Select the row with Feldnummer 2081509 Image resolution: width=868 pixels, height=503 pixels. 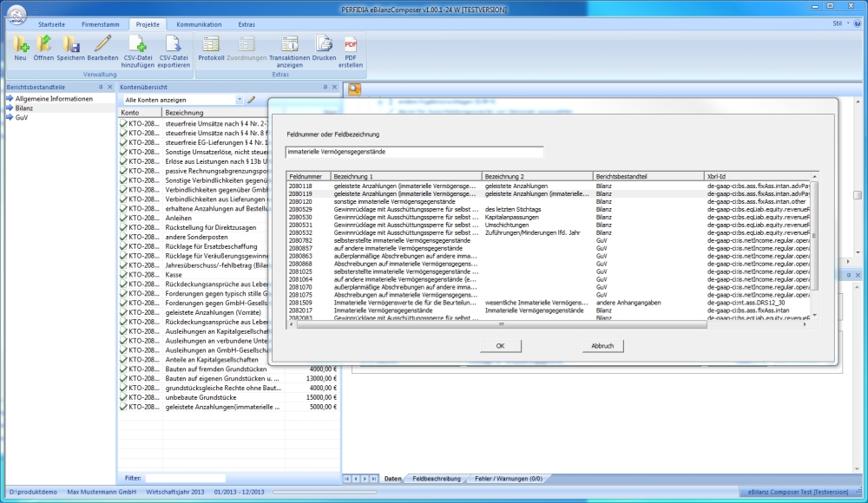pyautogui.click(x=549, y=303)
